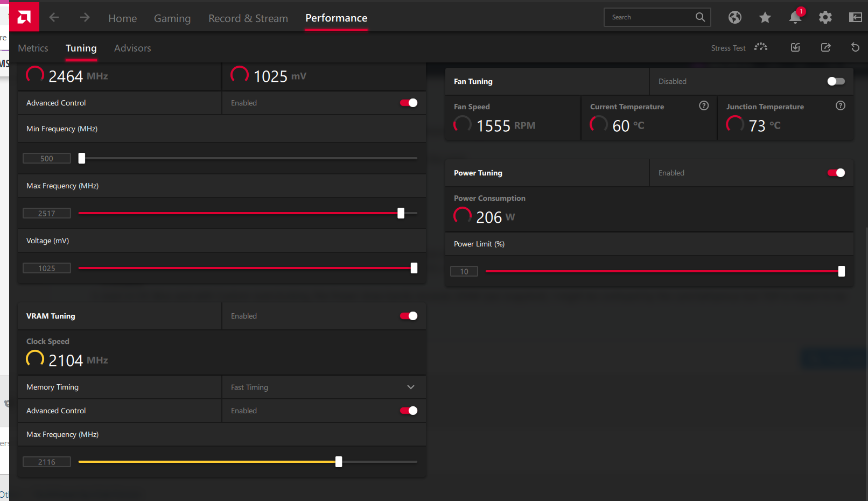
Task: Open Current Temperature help icon
Action: [704, 105]
